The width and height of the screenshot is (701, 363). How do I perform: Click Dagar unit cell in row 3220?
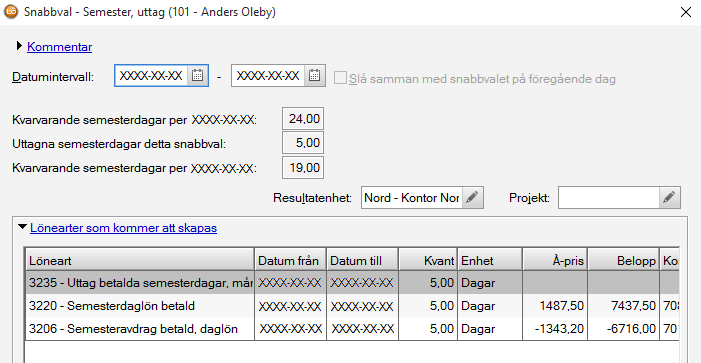(490, 306)
